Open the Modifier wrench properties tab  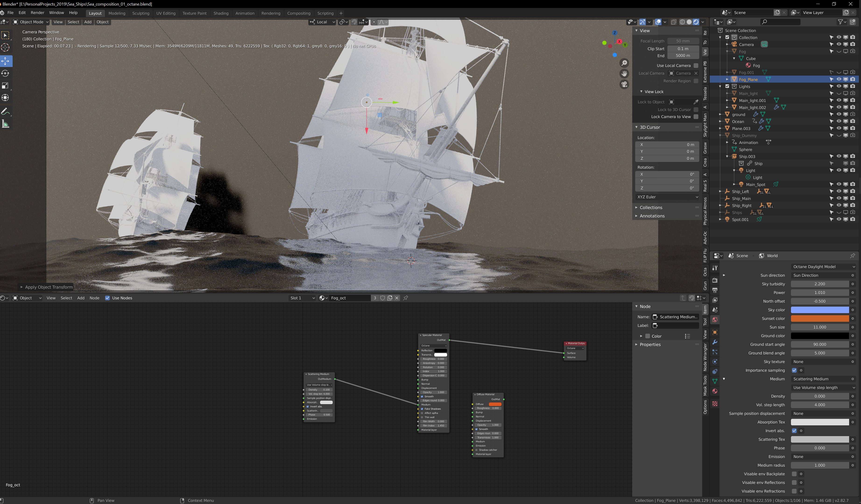[715, 342]
